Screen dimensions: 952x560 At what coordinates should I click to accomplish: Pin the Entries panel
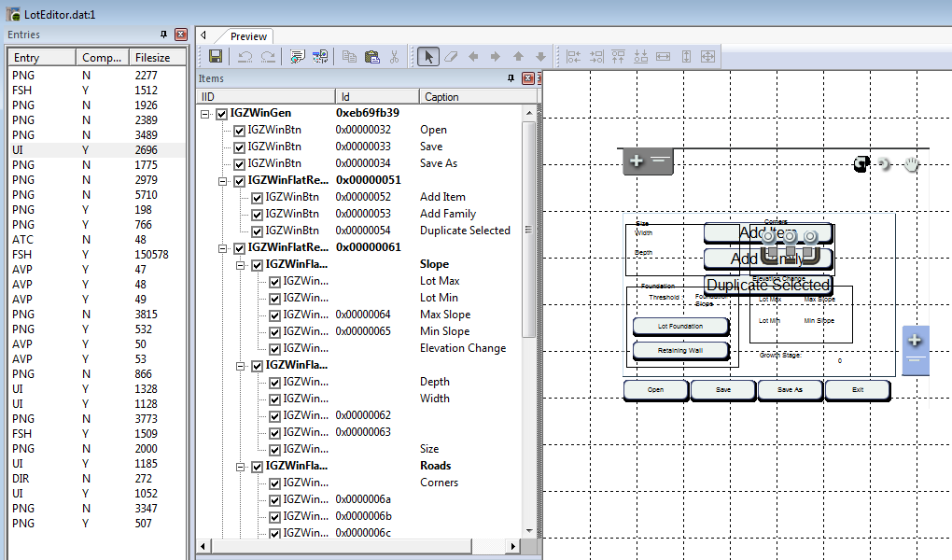163,35
